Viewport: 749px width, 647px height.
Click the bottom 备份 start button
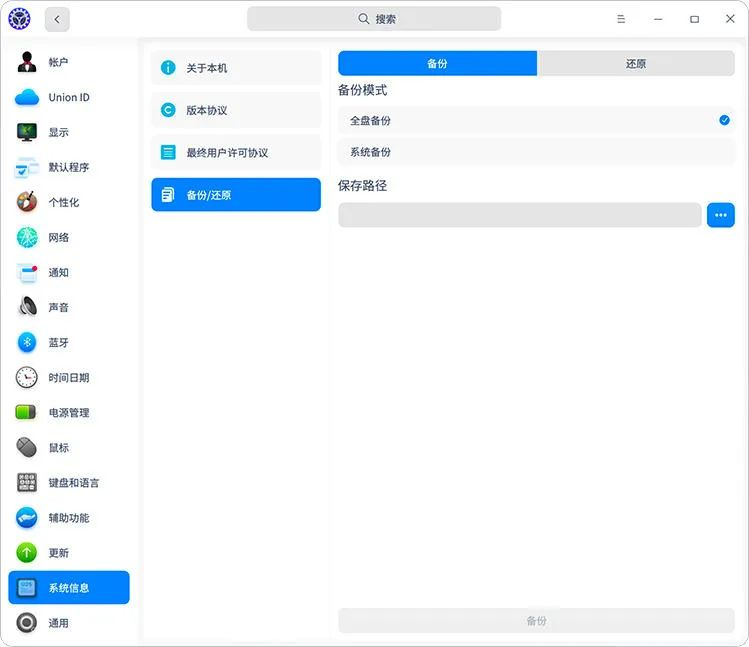tap(536, 621)
